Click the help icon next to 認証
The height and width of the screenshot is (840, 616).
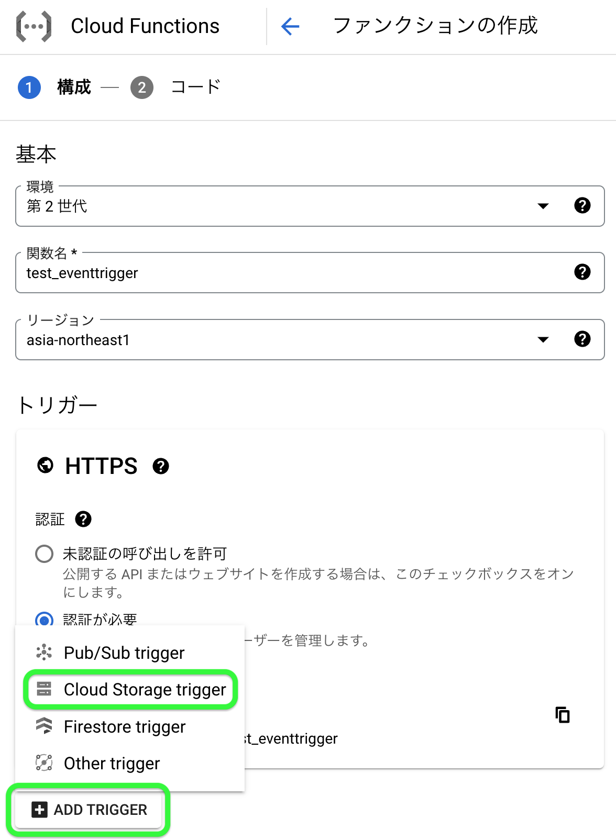pos(83,519)
